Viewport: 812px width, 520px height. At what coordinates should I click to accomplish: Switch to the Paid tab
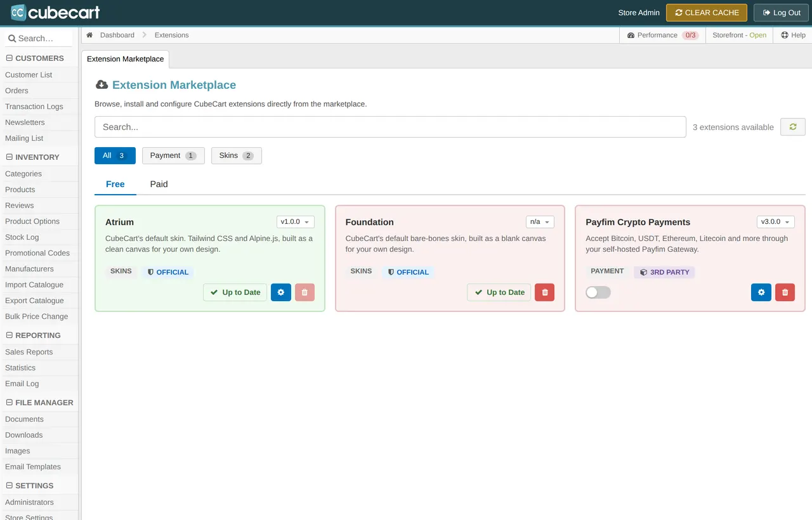159,184
